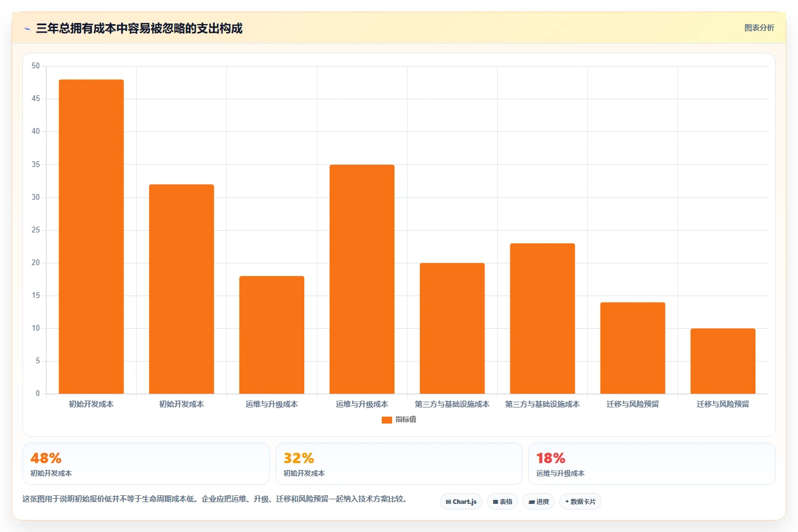798x532 pixels.
Task: Click the 第三方与基础设施成本 bar with value 23
Action: (x=543, y=319)
